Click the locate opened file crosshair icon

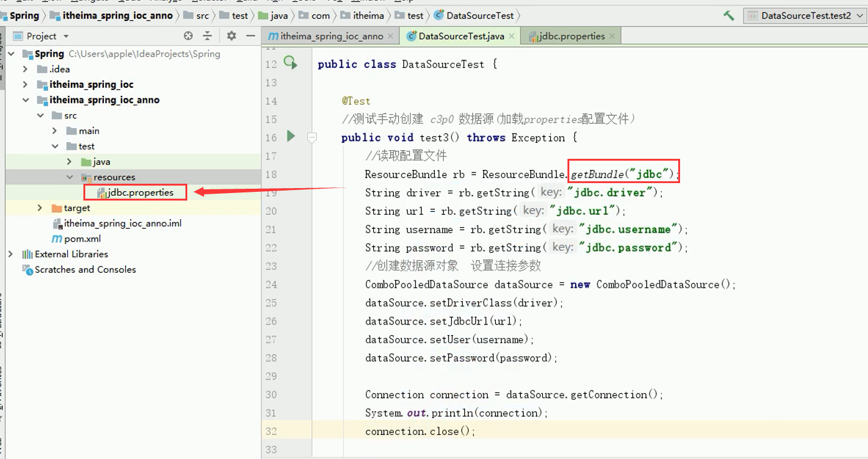(x=189, y=36)
